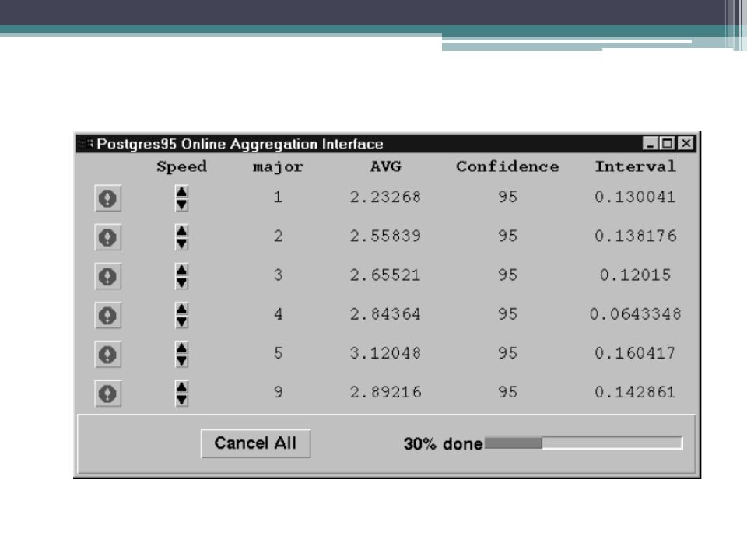Stop aggregation for major 2 row
747x560 pixels.
click(x=108, y=237)
